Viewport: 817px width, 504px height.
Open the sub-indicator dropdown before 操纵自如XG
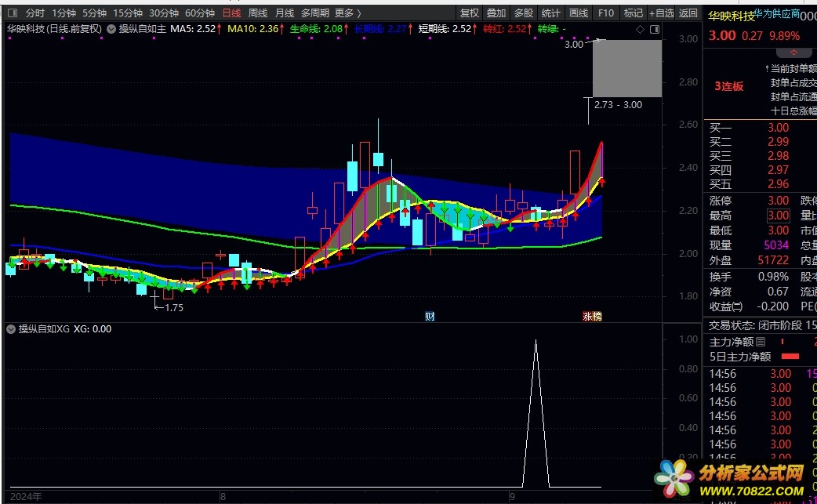point(11,329)
